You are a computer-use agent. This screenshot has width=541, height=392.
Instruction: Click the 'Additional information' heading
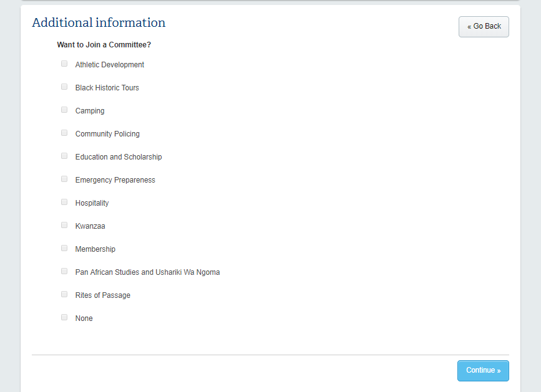click(x=99, y=23)
